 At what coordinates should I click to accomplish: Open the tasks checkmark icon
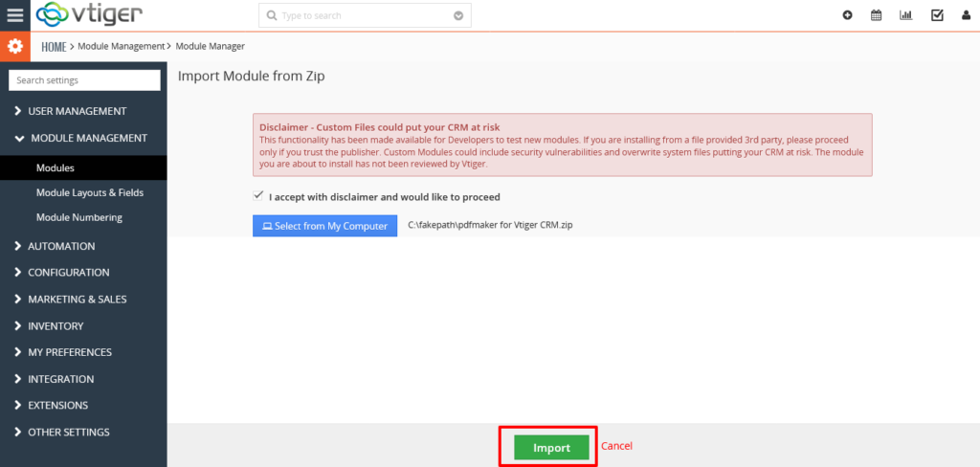tap(937, 15)
